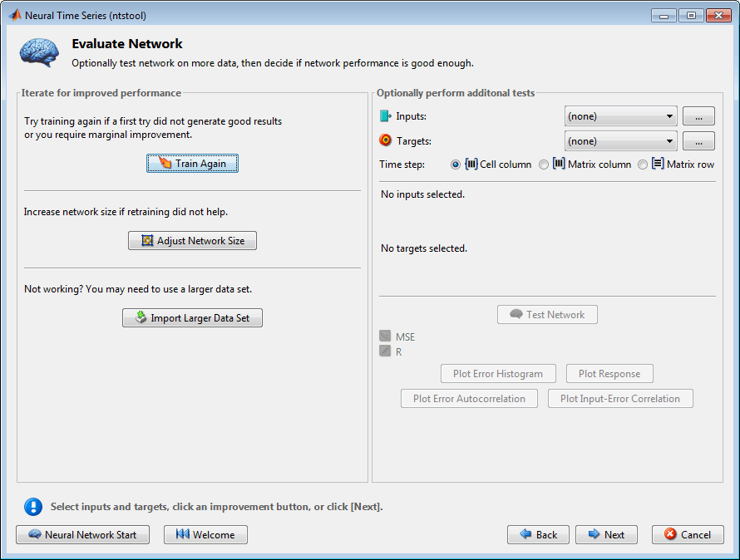
Task: Click the MATLAB logo in the title bar
Action: pyautogui.click(x=15, y=15)
